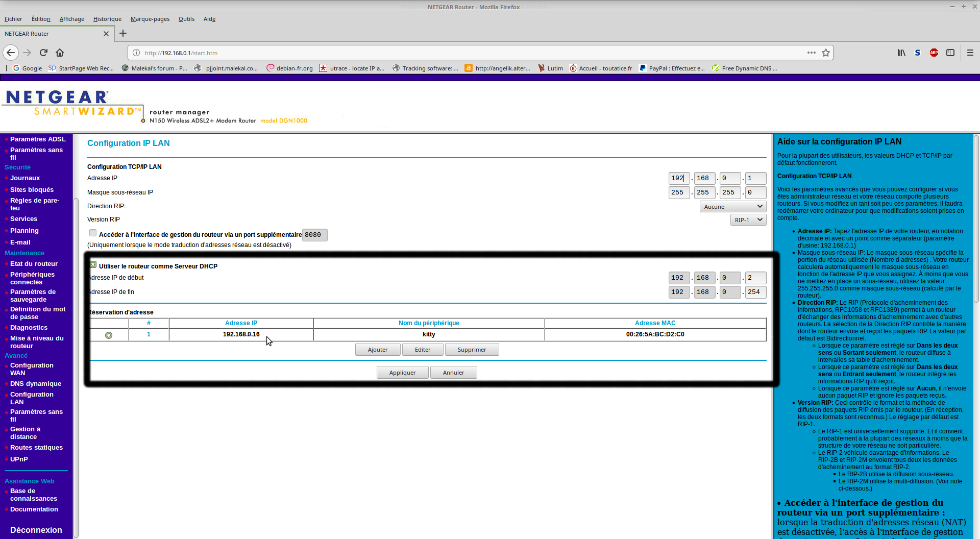Toggle use router as DHCP server checkbox
The width and height of the screenshot is (980, 539).
93,264
